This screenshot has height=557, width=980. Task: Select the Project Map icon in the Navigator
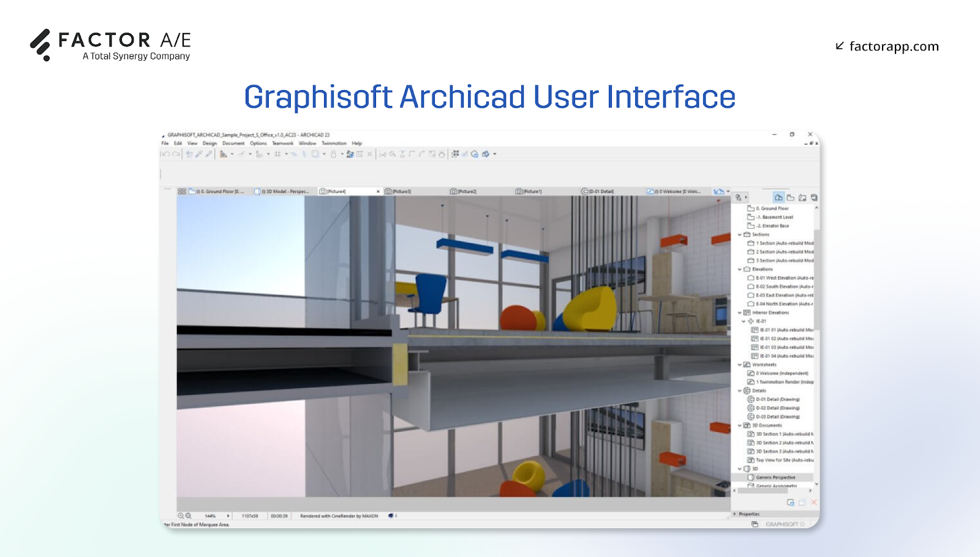pos(780,197)
